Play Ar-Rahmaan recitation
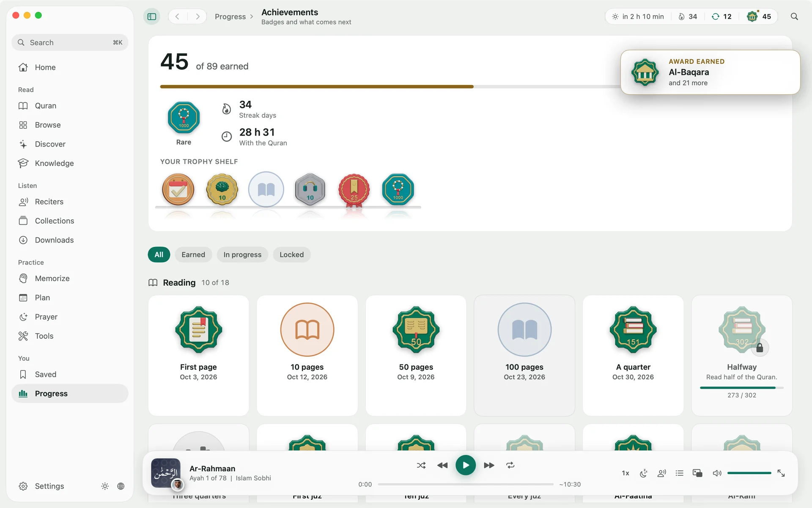Viewport: 812px width, 508px height. click(466, 465)
